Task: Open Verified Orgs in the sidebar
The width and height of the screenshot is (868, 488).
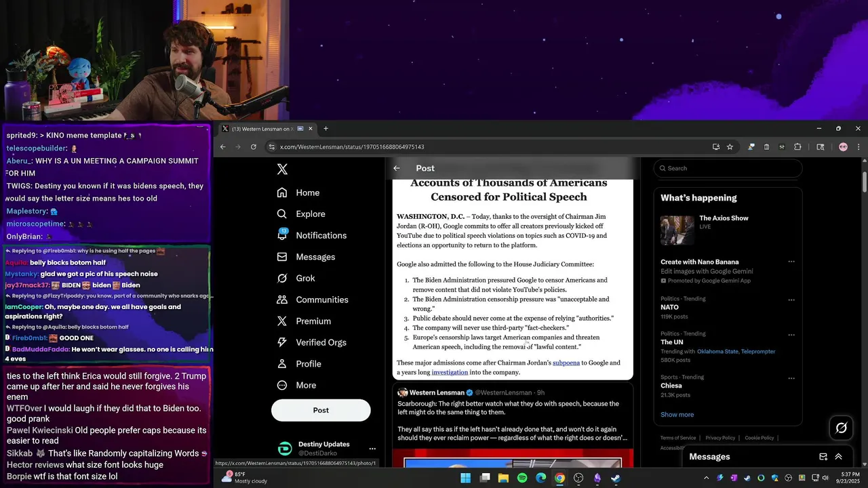Action: pos(312,342)
